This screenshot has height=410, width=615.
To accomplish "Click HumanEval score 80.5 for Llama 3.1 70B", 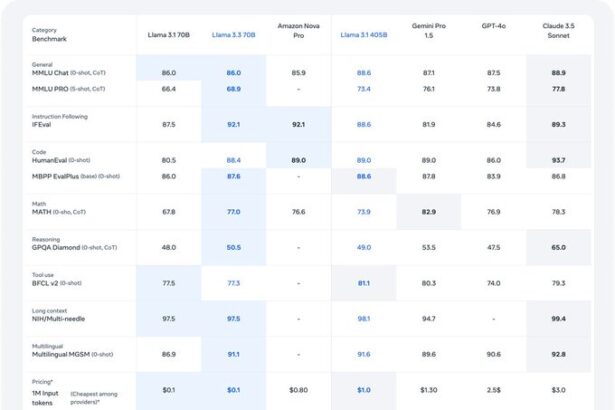I will click(x=169, y=160).
